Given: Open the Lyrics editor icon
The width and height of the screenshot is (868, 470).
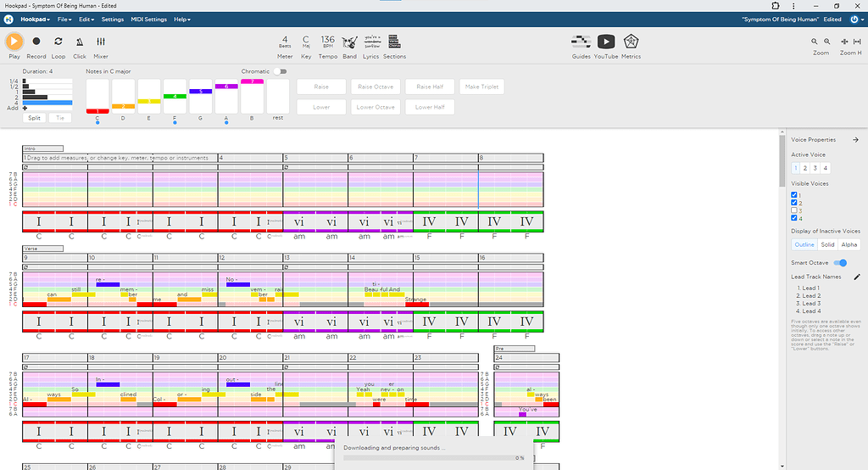Looking at the screenshot, I should click(x=371, y=41).
